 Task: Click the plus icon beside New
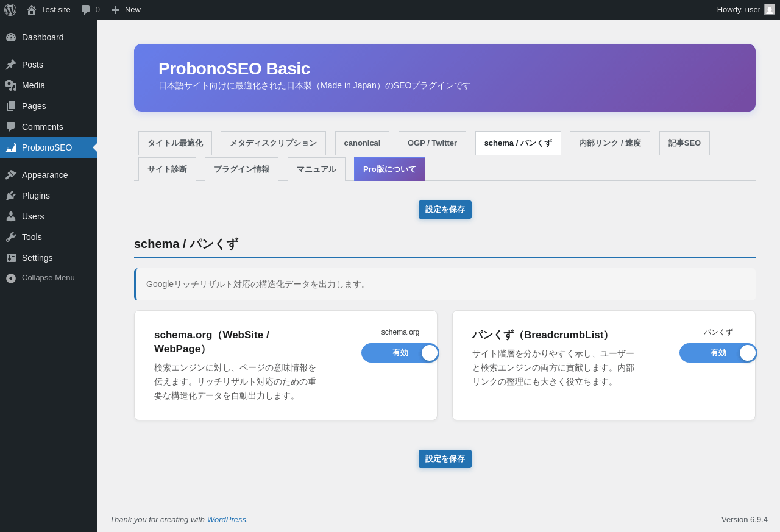[x=115, y=10]
